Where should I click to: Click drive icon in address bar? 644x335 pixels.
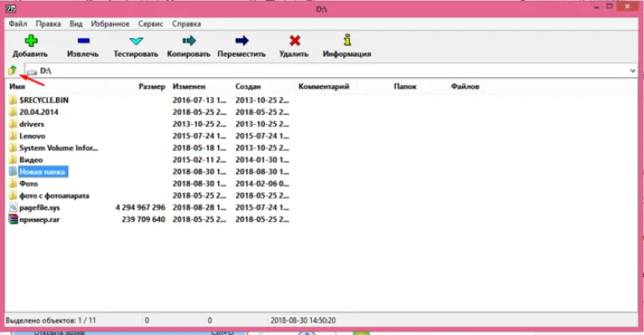(x=32, y=71)
